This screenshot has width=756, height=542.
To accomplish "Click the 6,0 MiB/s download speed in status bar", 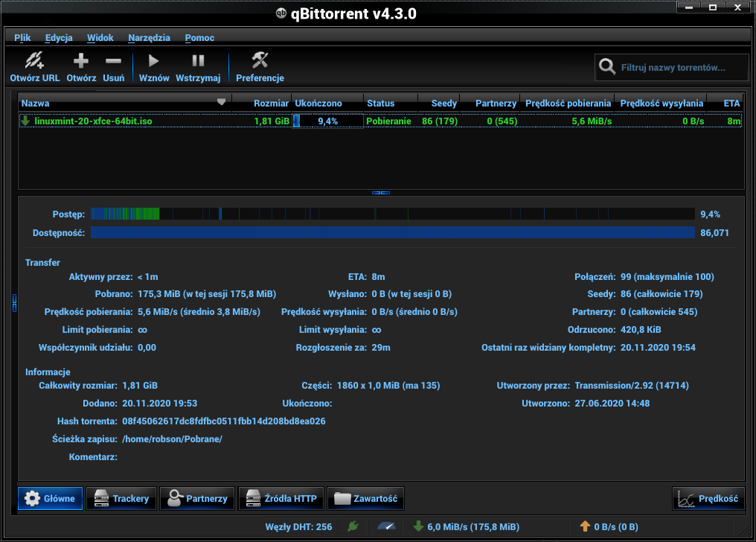I will coord(473,526).
